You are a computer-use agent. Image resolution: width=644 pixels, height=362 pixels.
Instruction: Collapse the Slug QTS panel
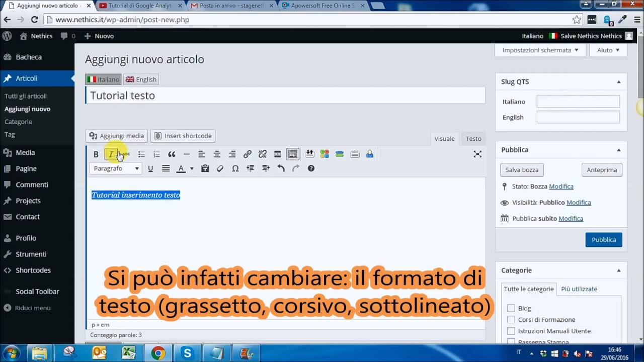619,82
